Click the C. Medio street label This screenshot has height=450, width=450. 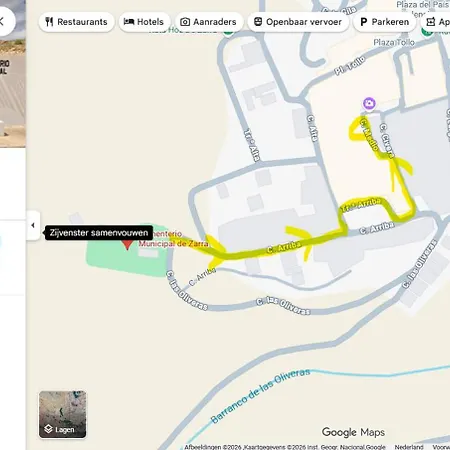(369, 134)
